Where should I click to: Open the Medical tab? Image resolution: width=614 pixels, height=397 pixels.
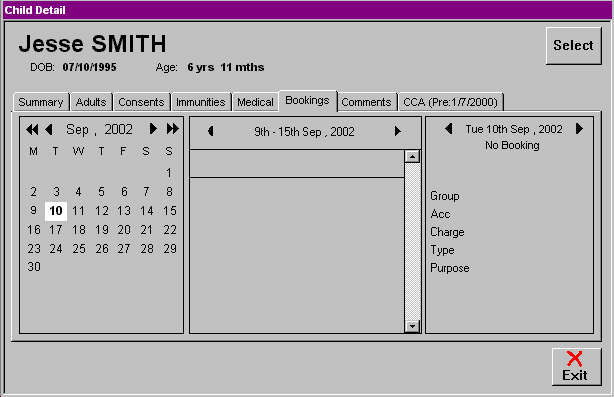[255, 102]
